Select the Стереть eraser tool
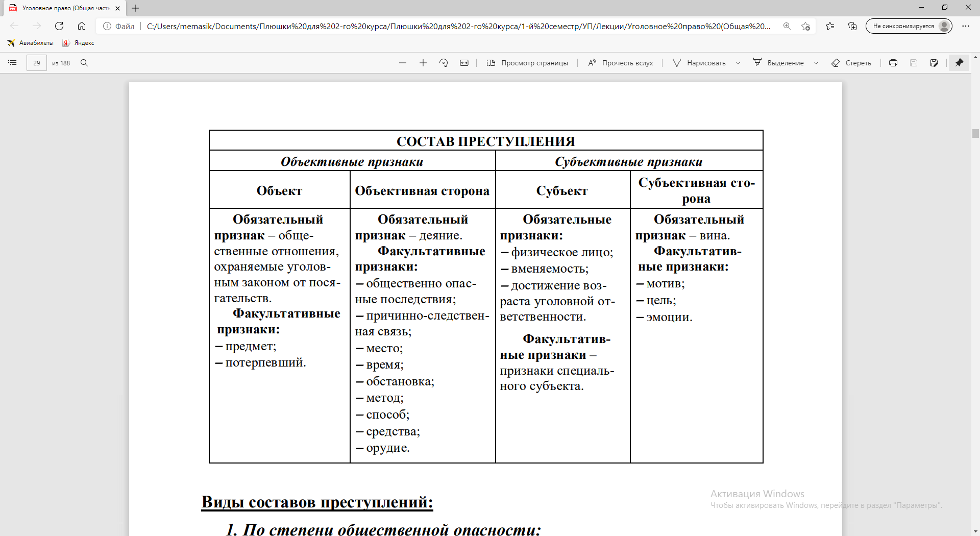980x536 pixels. point(851,63)
